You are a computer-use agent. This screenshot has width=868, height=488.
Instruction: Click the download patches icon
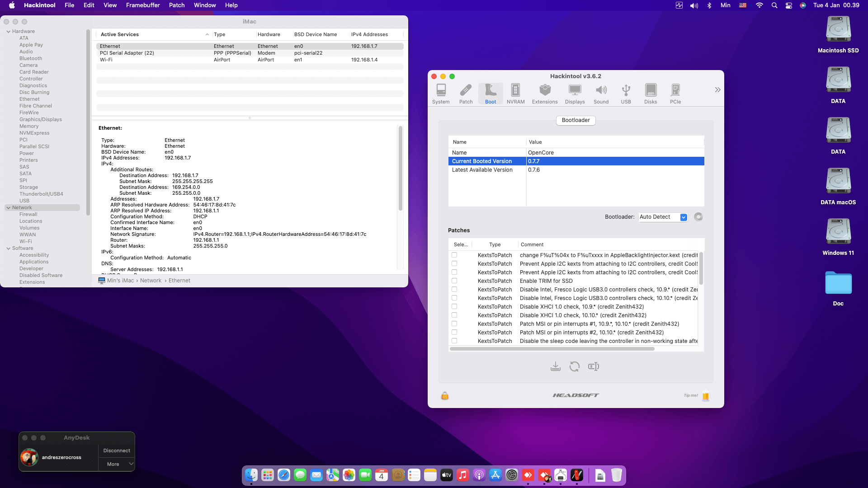(x=556, y=366)
